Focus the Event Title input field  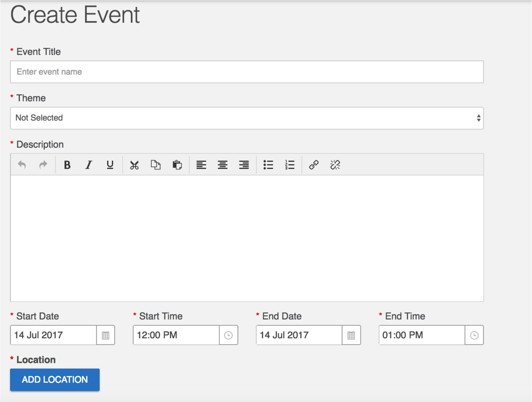pos(247,72)
